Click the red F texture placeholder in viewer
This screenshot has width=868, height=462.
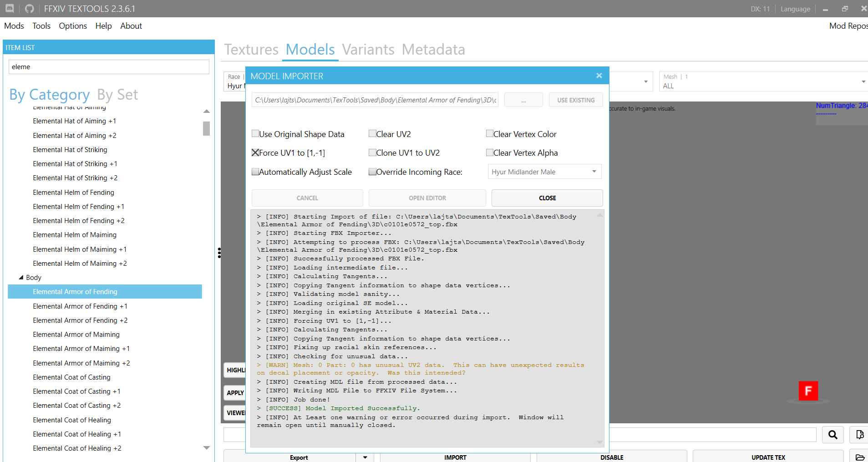tap(808, 391)
